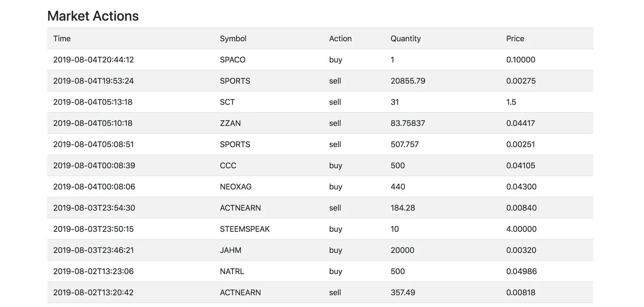Select the SCT symbol cell
This screenshot has height=307, width=644.
227,102
